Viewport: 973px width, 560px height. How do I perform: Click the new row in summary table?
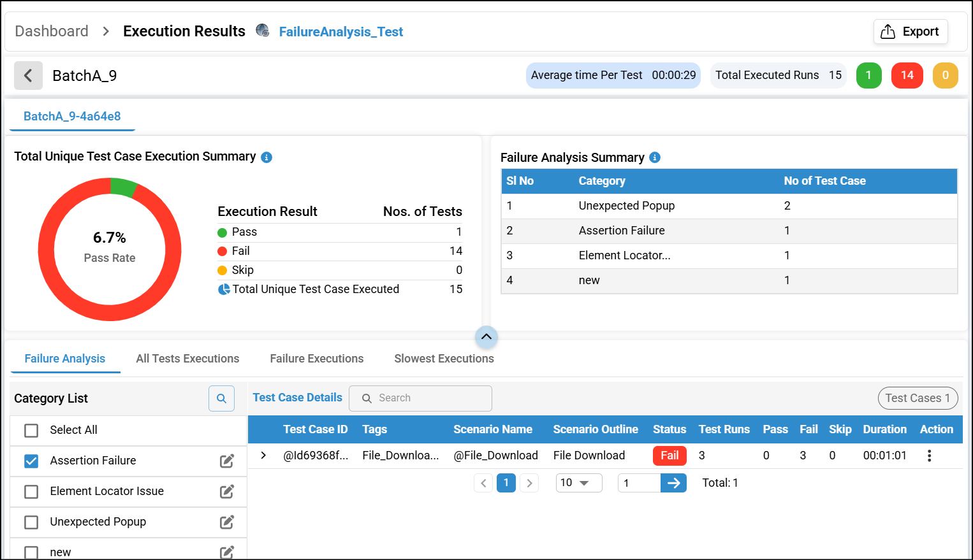coord(729,280)
